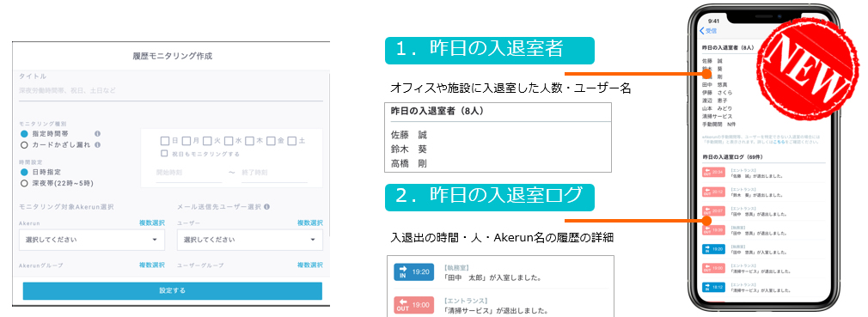Tap the こちら link on phone
This screenshot has width=868, height=317.
[x=779, y=142]
